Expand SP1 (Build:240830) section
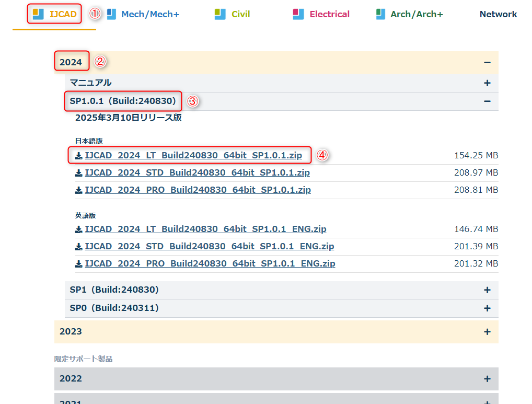Image resolution: width=532 pixels, height=404 pixels. [282, 290]
